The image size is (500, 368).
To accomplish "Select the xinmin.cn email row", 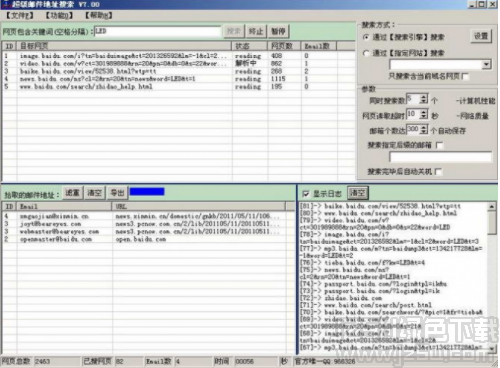I will [x=148, y=216].
